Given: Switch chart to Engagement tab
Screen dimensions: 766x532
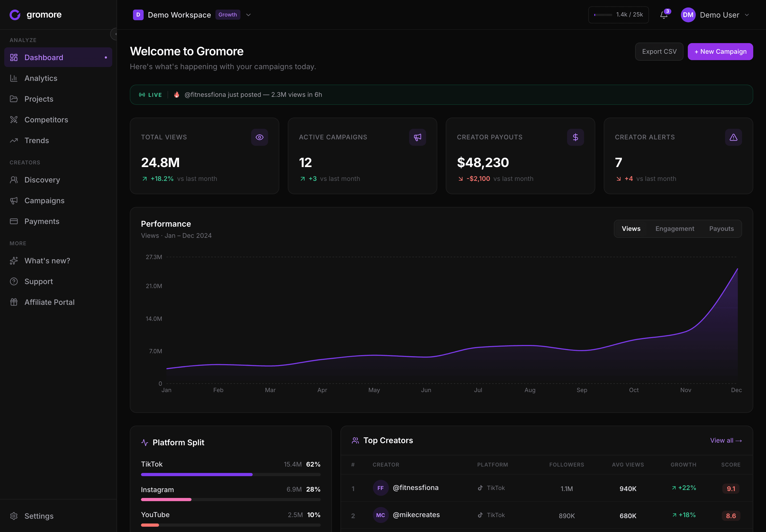Looking at the screenshot, I should pyautogui.click(x=675, y=229).
